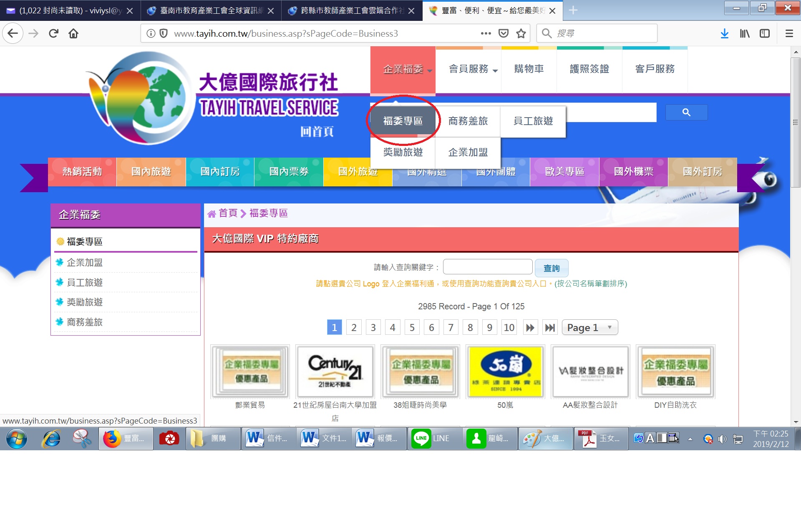Image resolution: width=801 pixels, height=532 pixels.
Task: Expand the 企業福委 top menu
Action: pyautogui.click(x=403, y=69)
